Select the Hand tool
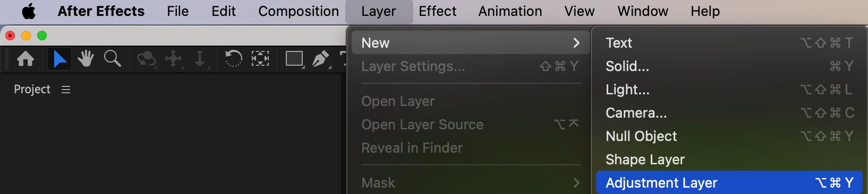The width and height of the screenshot is (868, 194). click(x=86, y=58)
